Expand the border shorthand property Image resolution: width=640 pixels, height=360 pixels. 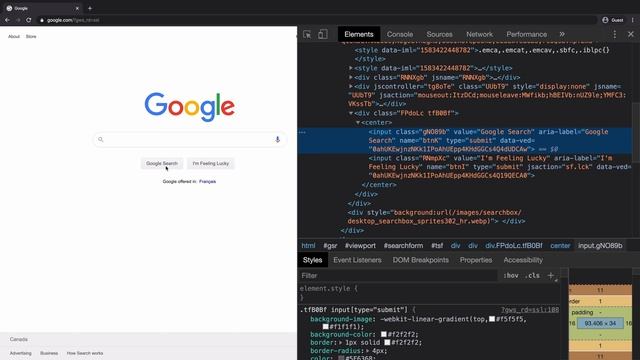point(341,342)
